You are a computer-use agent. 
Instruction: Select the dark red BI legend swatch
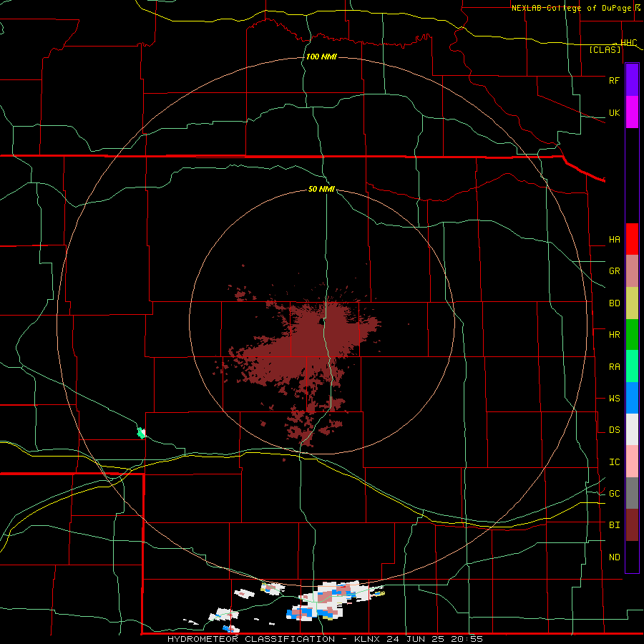(632, 525)
